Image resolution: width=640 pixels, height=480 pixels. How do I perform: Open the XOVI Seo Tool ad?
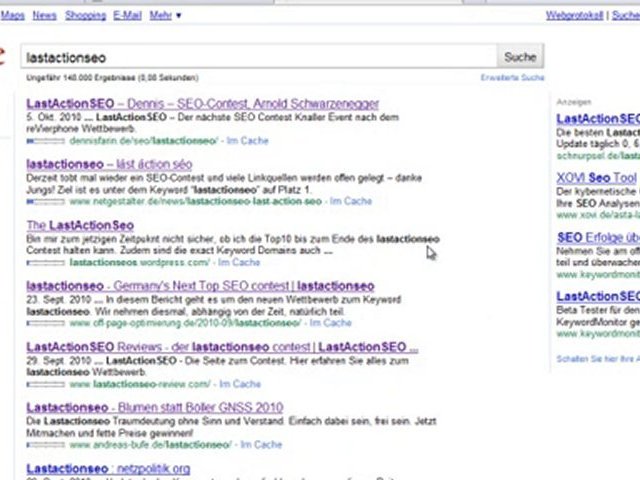597,178
